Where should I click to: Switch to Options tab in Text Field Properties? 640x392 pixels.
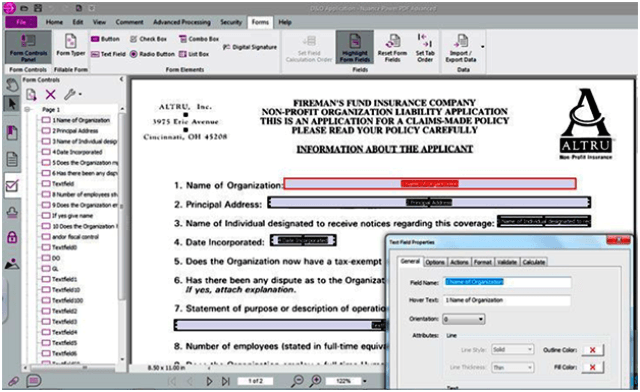(435, 262)
